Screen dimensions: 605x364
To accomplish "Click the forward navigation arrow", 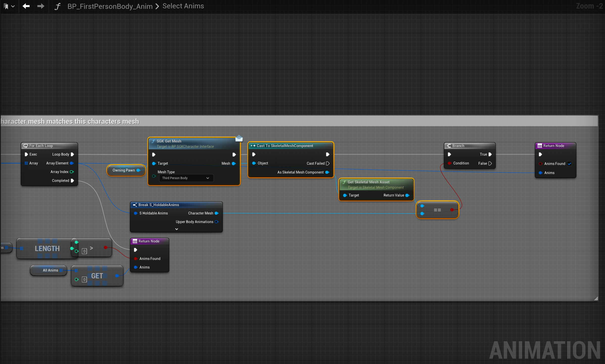I will (41, 6).
